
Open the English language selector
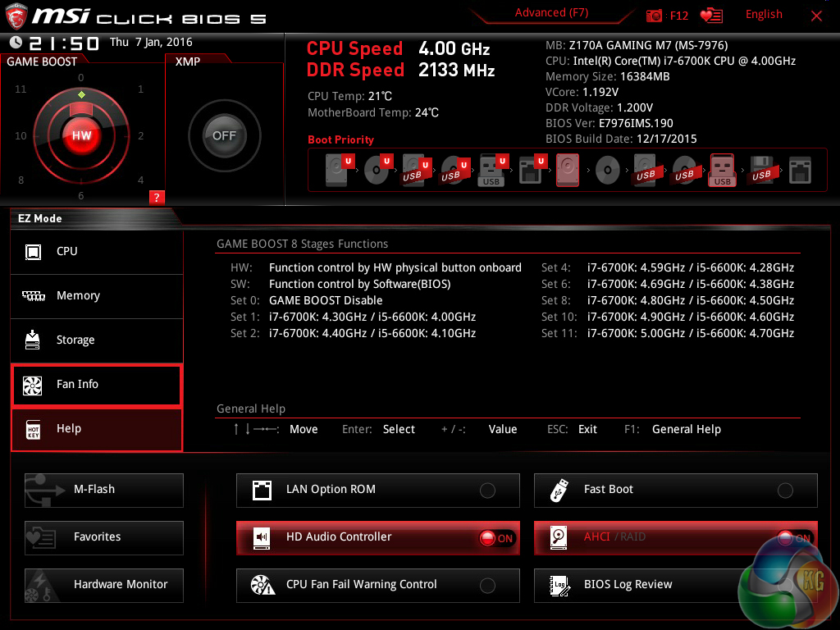764,15
